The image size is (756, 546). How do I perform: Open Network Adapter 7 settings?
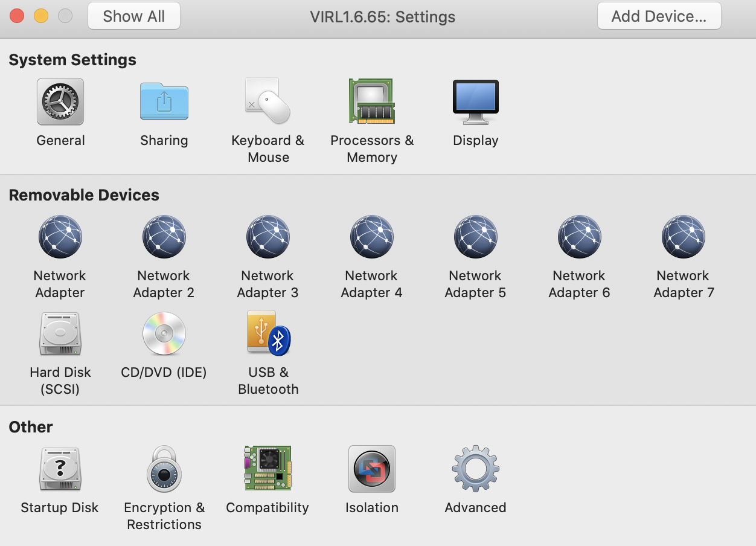(683, 236)
